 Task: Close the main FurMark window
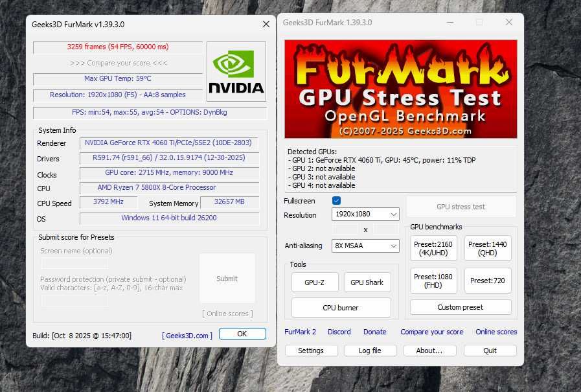509,22
